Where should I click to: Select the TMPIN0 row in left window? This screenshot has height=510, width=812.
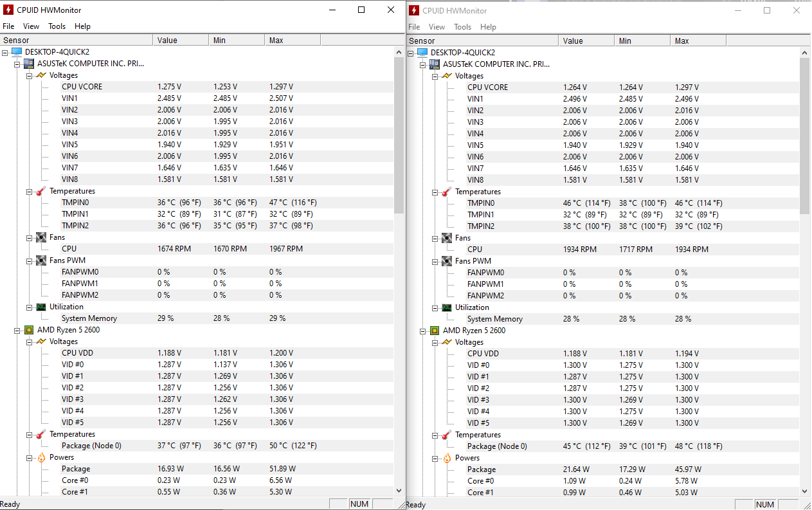pos(227,203)
